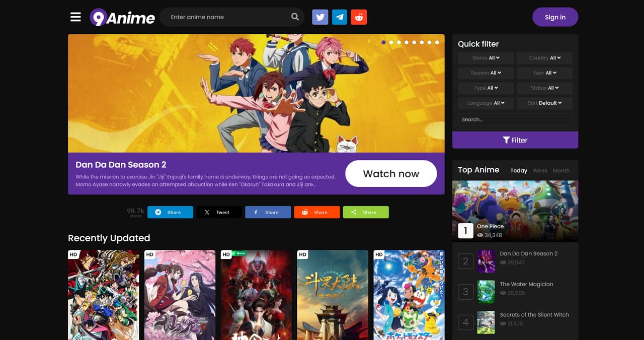
Task: Click the Dan Da Dan Season 2 small thumbnail
Action: click(x=486, y=261)
